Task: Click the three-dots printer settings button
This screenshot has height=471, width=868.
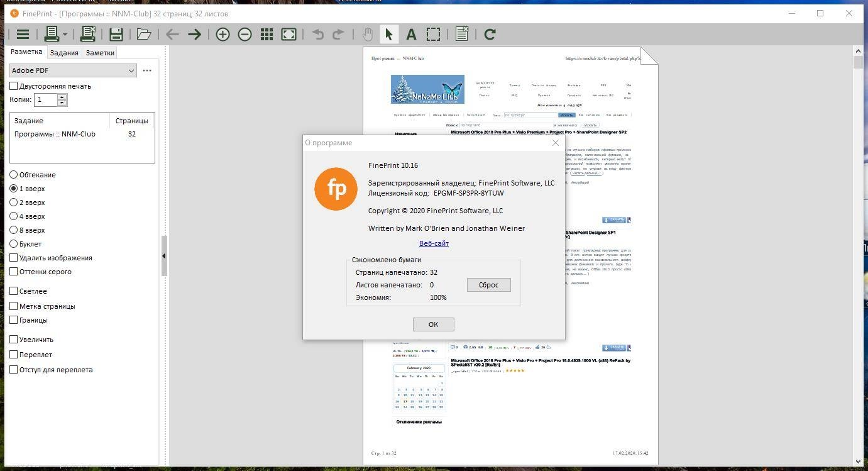Action: tap(147, 70)
